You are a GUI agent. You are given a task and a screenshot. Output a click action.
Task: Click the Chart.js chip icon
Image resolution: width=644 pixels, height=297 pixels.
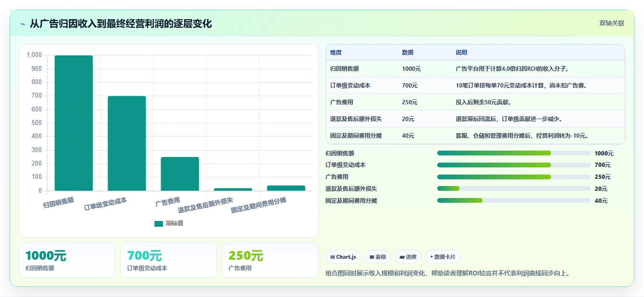[x=332, y=257]
